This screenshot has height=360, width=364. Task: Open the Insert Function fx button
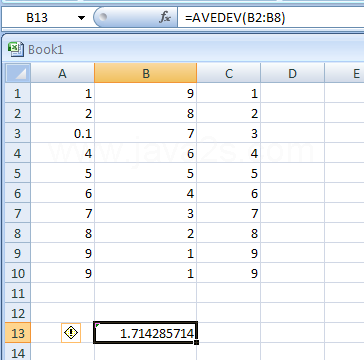click(165, 18)
